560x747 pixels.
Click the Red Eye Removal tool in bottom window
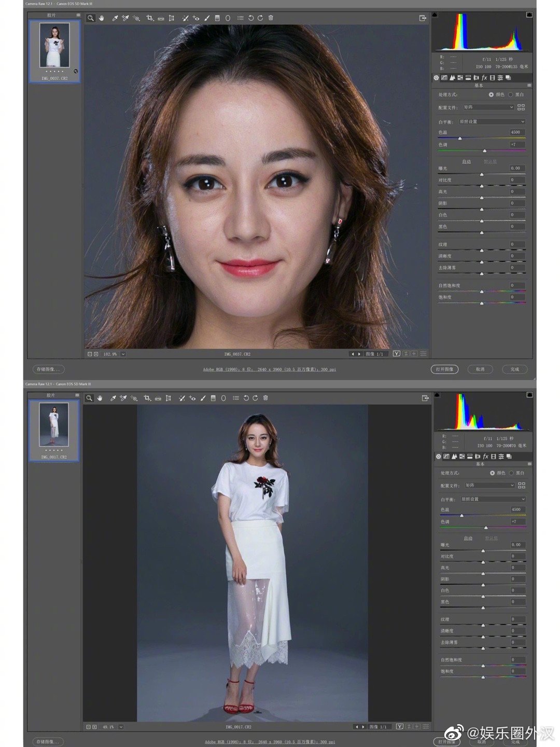coord(192,398)
